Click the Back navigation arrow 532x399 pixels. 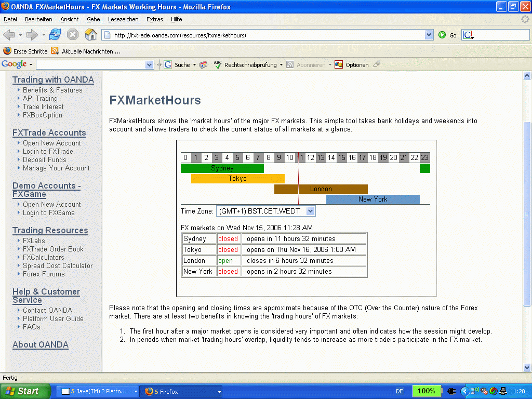9,35
